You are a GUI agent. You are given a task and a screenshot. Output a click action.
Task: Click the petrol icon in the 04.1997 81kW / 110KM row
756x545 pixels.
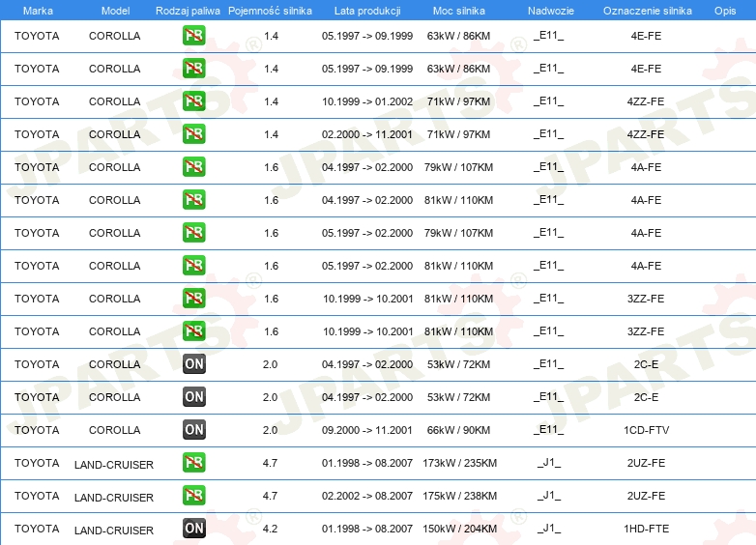tap(193, 199)
